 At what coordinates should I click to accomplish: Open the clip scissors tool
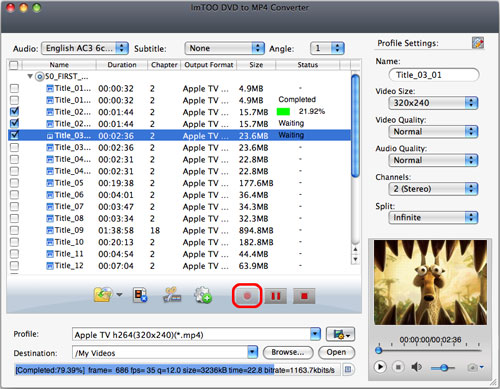click(x=172, y=295)
